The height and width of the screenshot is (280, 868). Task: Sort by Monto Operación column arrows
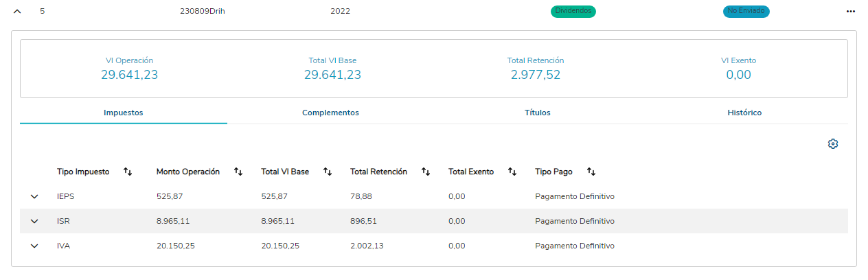[x=238, y=172]
